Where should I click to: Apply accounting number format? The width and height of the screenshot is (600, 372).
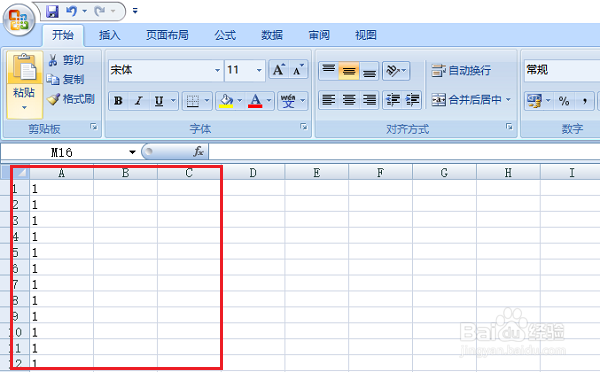pos(535,100)
